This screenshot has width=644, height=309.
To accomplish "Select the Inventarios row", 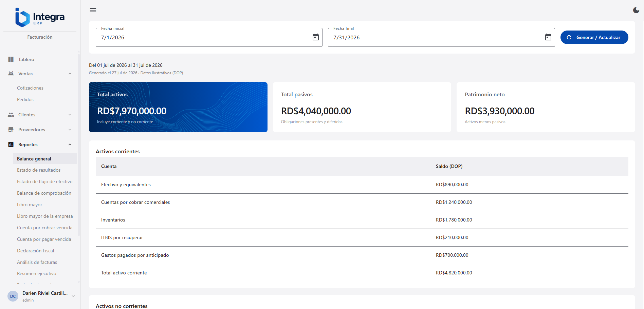I will pyautogui.click(x=362, y=220).
